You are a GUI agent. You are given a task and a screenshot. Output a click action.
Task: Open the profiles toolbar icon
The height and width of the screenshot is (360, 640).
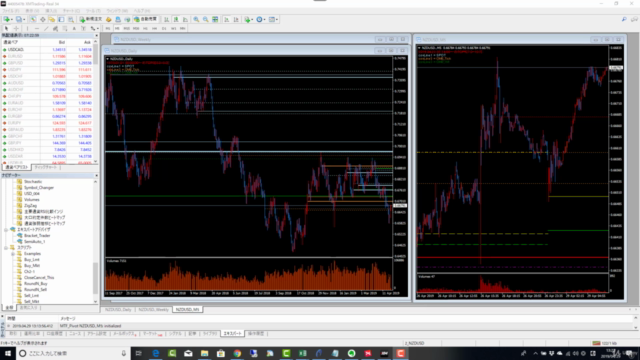20,19
